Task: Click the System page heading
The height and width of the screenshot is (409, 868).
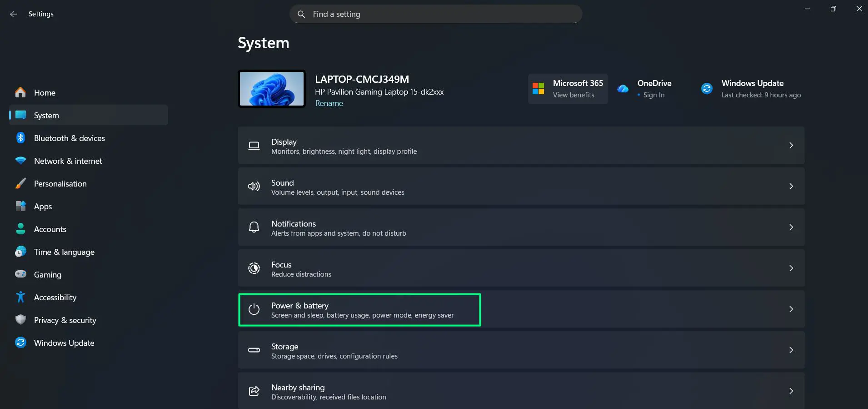Action: [264, 43]
